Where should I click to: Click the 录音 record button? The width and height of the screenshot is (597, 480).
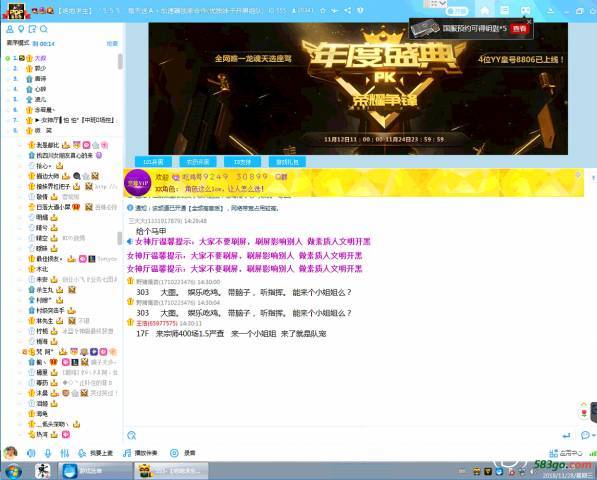183,453
